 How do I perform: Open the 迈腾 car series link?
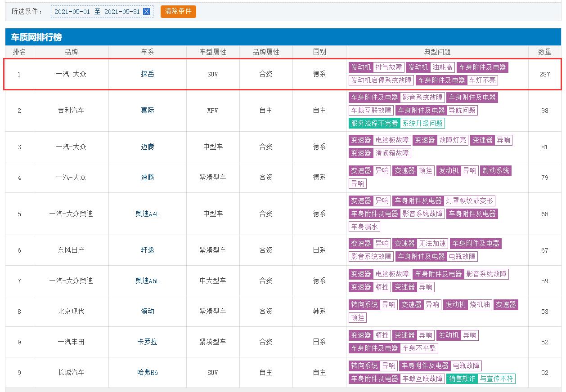(148, 147)
